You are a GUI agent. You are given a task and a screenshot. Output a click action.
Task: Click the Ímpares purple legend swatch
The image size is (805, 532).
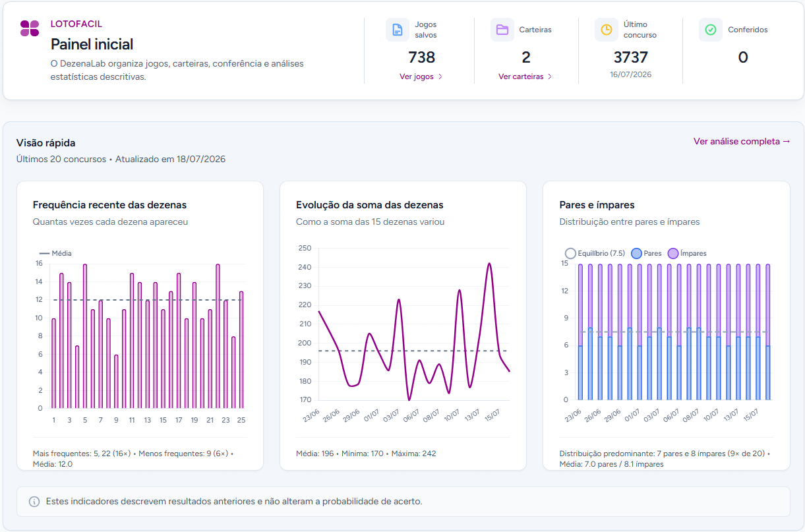(x=673, y=253)
